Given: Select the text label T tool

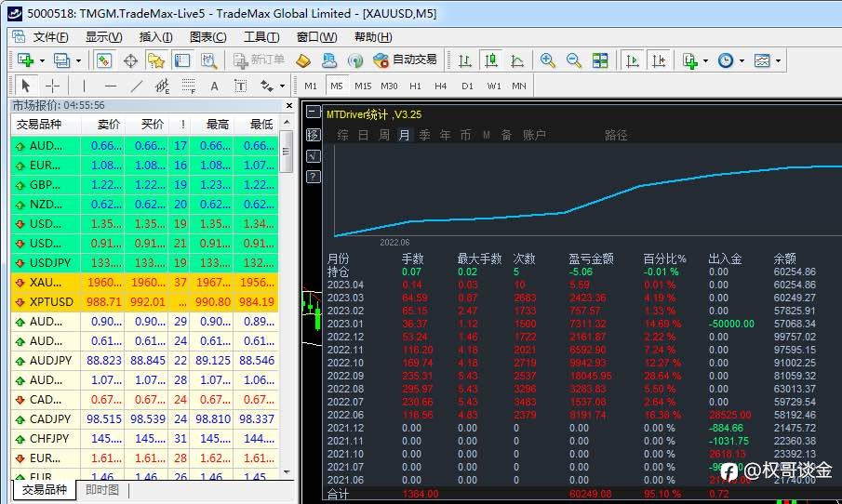Looking at the screenshot, I should pos(241,86).
